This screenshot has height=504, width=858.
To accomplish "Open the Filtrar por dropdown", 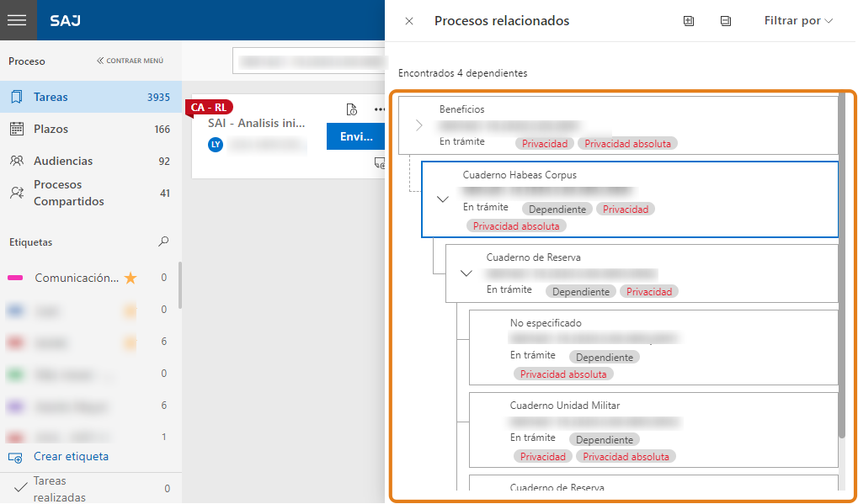I will point(798,21).
